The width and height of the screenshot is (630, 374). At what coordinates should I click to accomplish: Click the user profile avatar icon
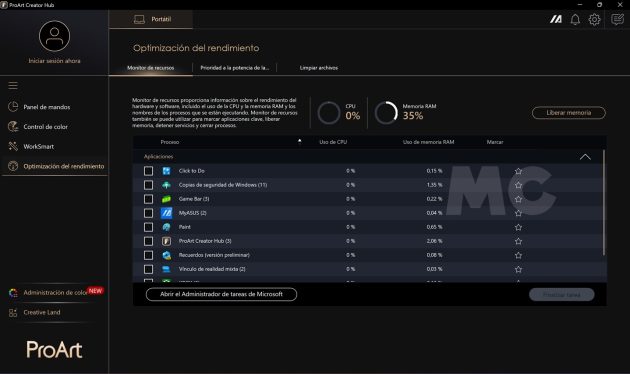coord(54,36)
